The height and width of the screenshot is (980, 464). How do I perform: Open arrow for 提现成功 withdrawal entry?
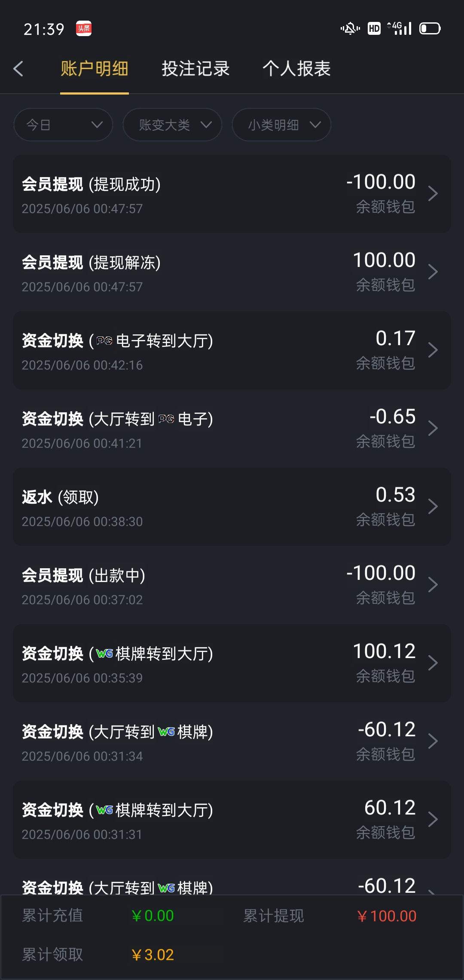pyautogui.click(x=433, y=193)
